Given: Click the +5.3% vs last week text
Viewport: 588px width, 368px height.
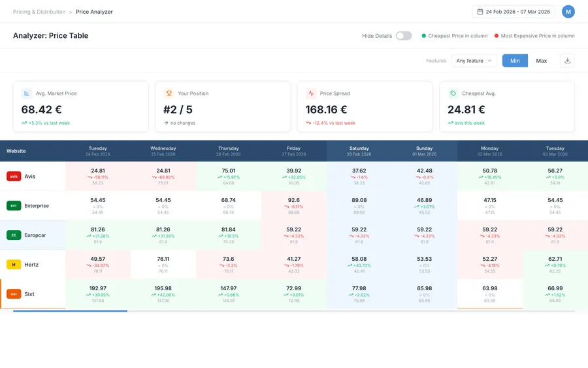Looking at the screenshot, I should (x=49, y=123).
